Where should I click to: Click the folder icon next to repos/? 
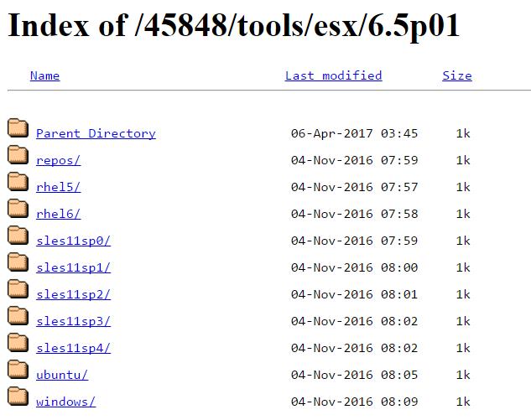[18, 155]
